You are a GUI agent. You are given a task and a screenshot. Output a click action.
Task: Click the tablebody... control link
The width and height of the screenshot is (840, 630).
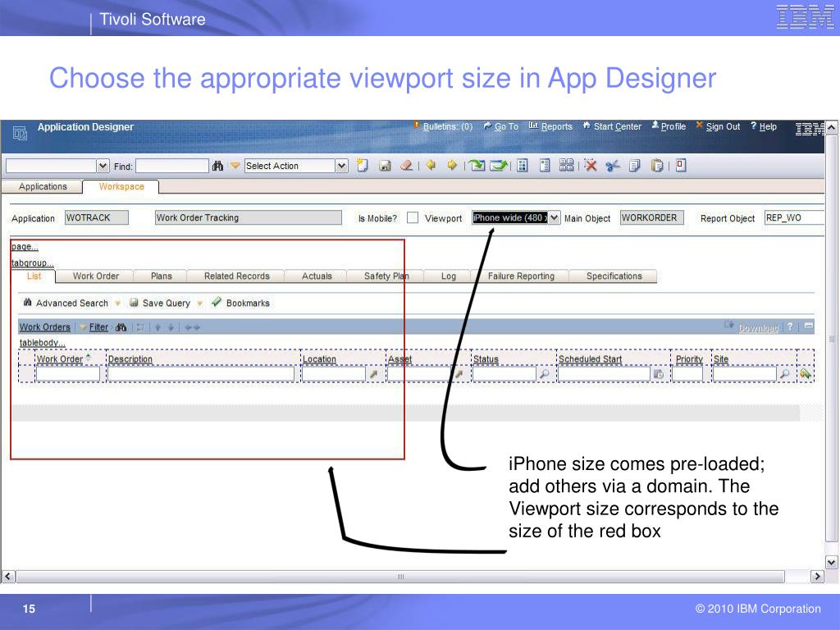43,342
